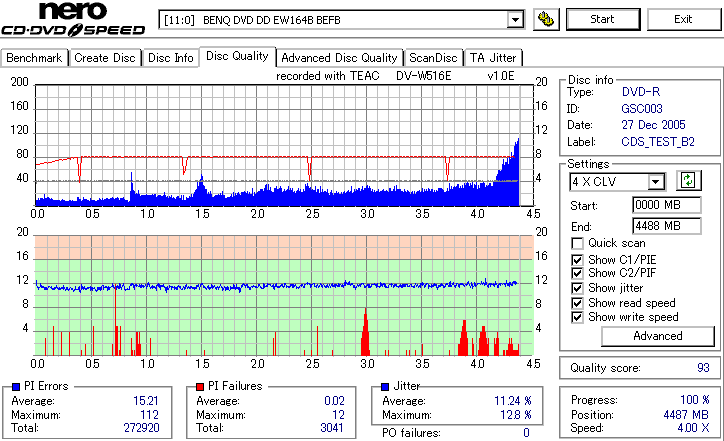Image resolution: width=724 pixels, height=441 pixels.
Task: Switch to the Benchmark tab
Action: (x=34, y=58)
